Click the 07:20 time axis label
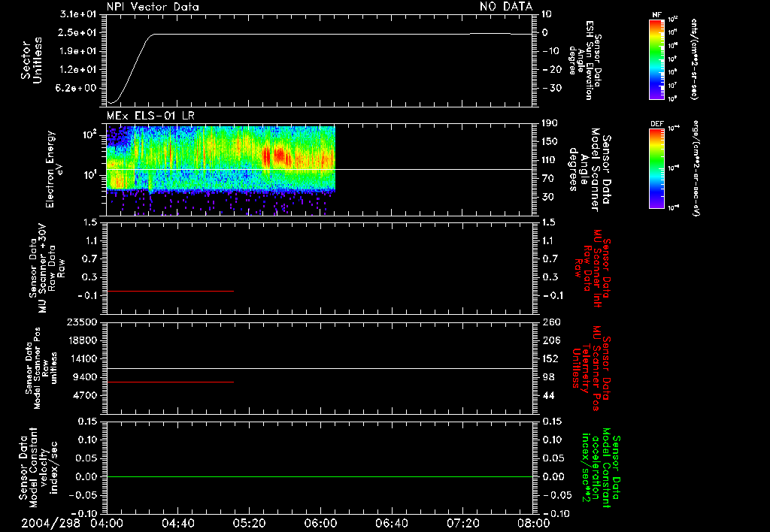This screenshot has width=770, height=532. click(462, 523)
